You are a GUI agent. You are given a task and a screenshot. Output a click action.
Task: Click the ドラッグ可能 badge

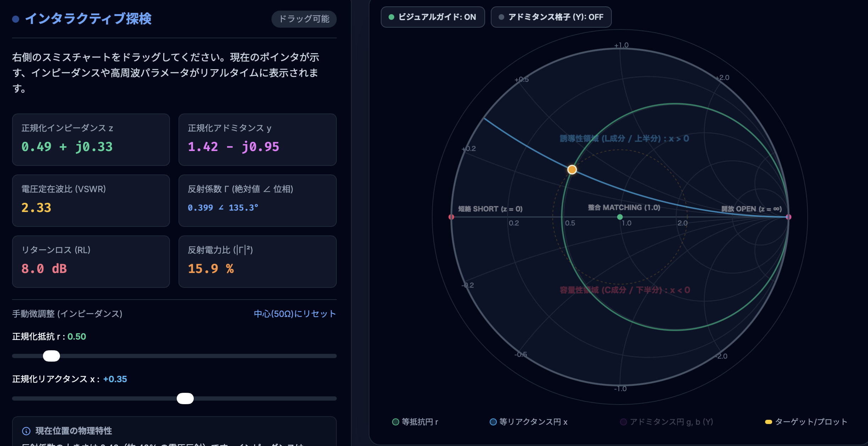pos(304,19)
